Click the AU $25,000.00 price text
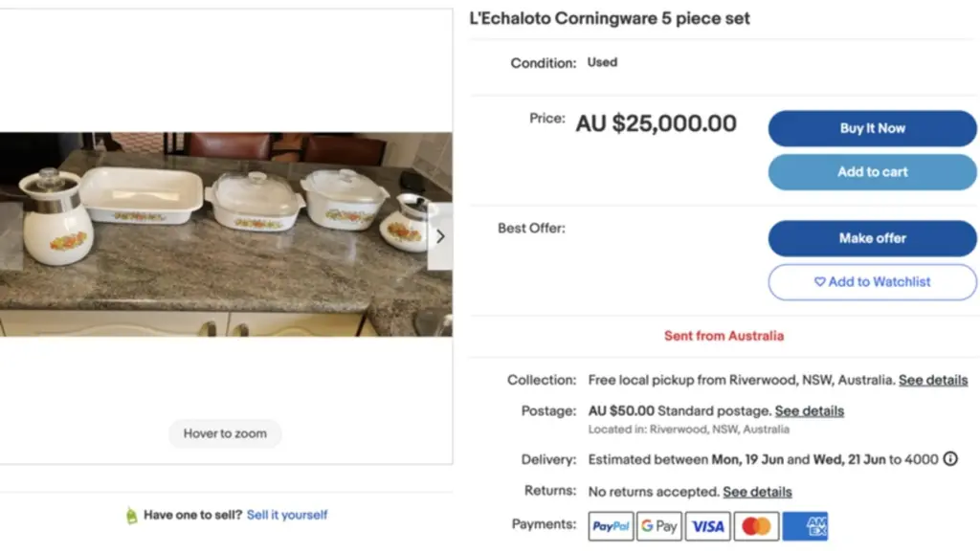 point(656,123)
